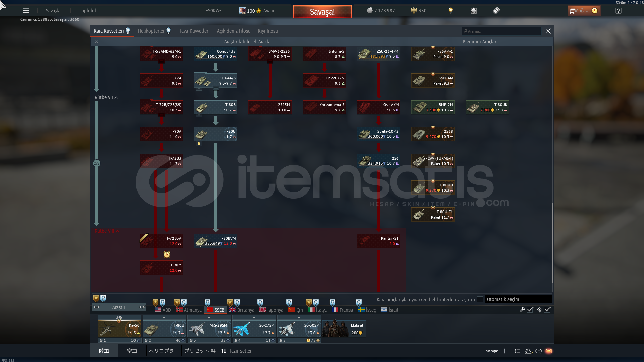Image resolution: width=644 pixels, height=362 pixels.
Task: Toggle automatic repair checkbox next to wrench
Action: pyautogui.click(x=530, y=310)
